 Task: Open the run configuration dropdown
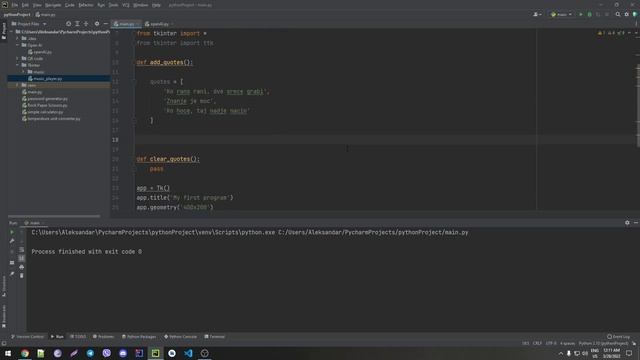point(562,14)
